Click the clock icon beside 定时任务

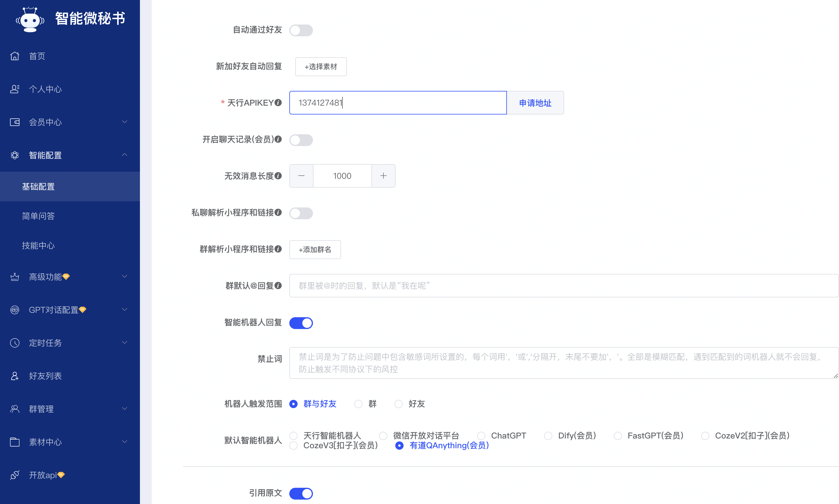pyautogui.click(x=14, y=343)
